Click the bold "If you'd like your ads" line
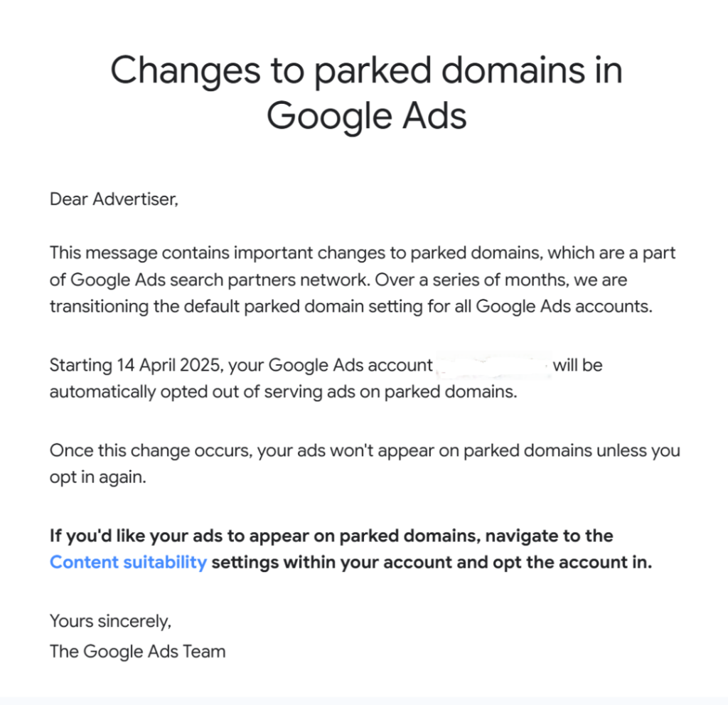 (331, 536)
